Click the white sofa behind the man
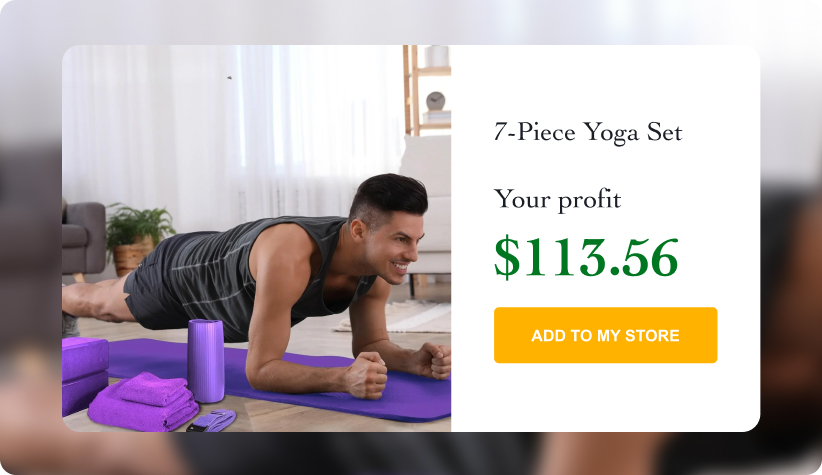 427,210
